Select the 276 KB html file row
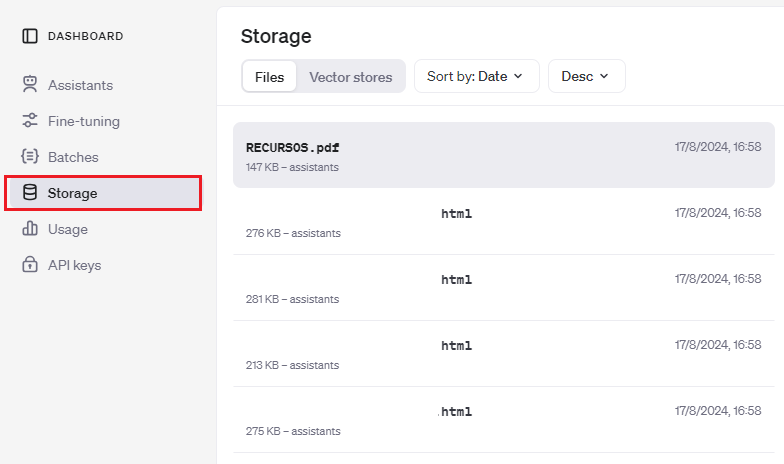784x464 pixels. tap(504, 222)
